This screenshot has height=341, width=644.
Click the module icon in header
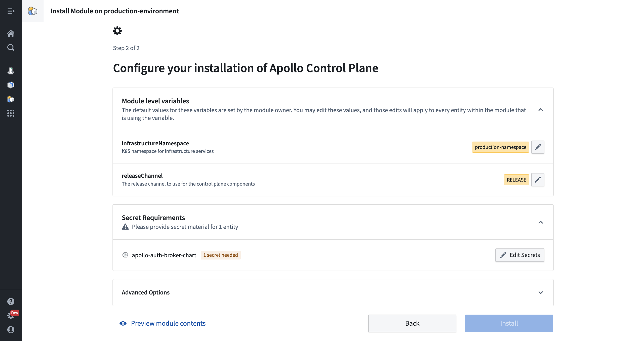tap(33, 11)
